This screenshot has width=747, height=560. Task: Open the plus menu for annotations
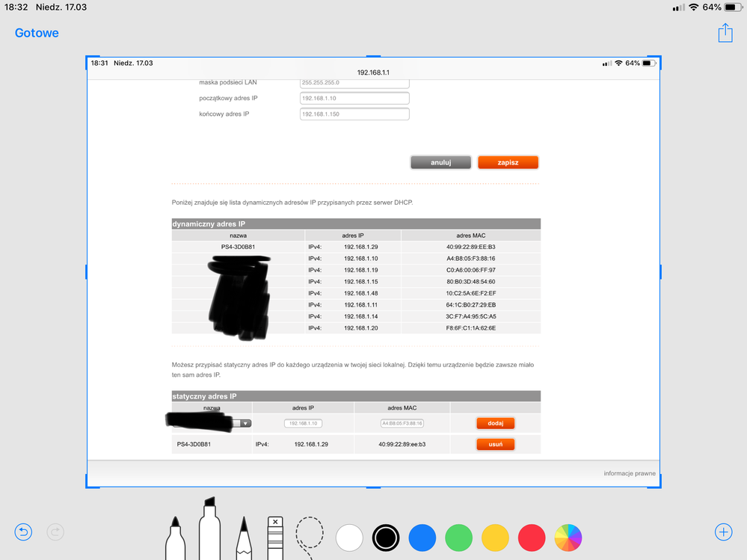coord(723,532)
